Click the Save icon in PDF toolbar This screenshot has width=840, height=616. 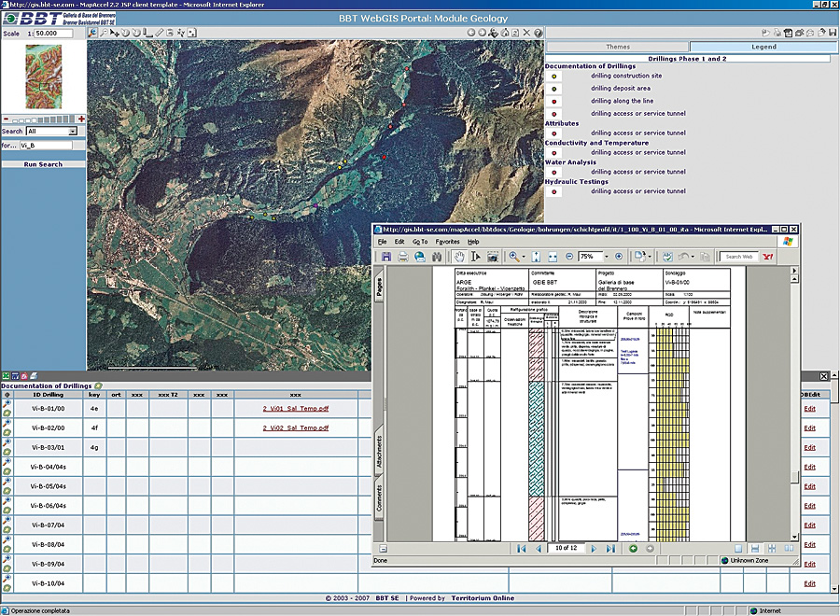(386, 257)
